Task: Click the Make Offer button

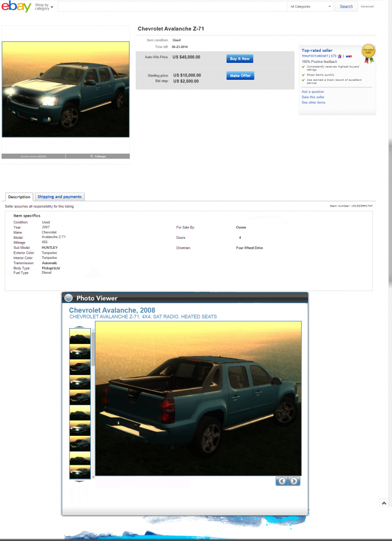Action: click(x=240, y=76)
